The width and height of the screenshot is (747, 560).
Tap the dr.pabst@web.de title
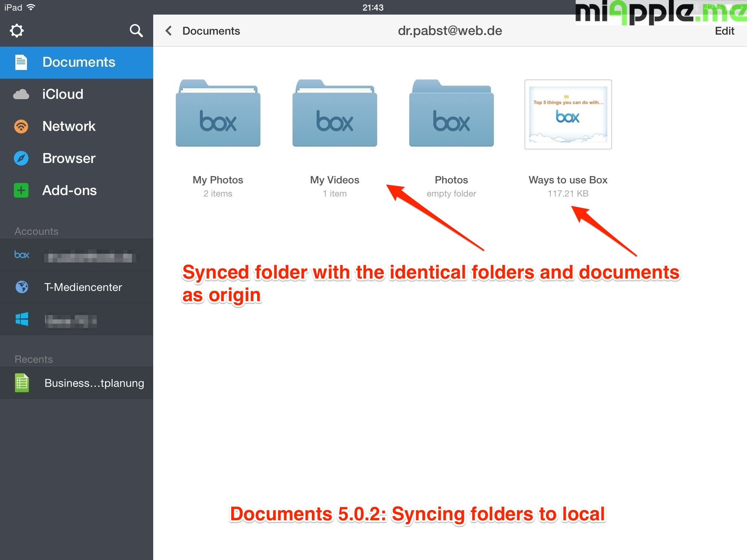pyautogui.click(x=450, y=31)
